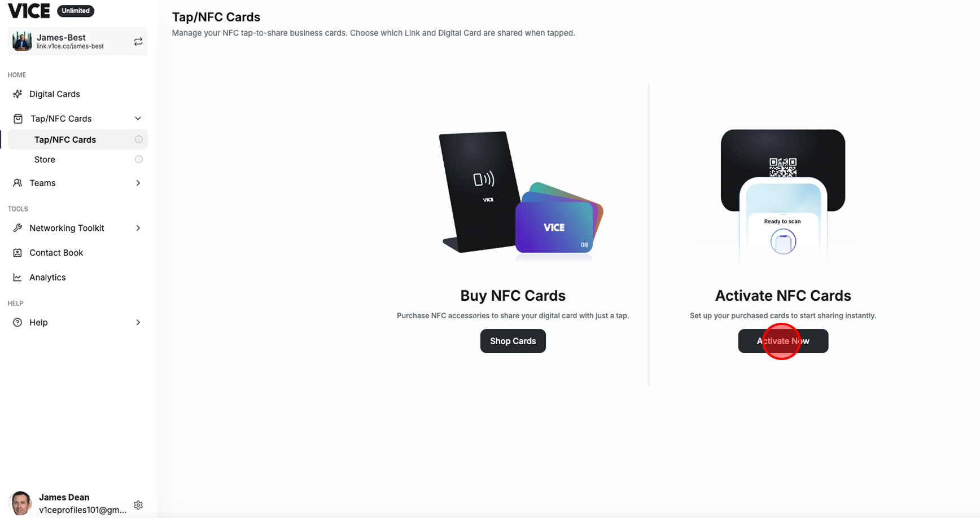Click the VICE logo
The height and width of the screenshot is (518, 980).
point(29,11)
